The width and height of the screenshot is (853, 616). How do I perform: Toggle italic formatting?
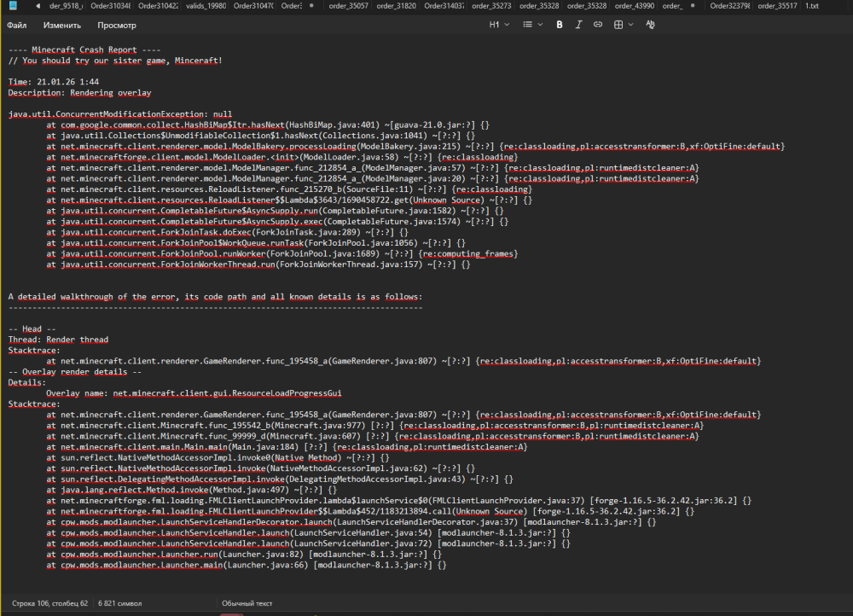[578, 25]
